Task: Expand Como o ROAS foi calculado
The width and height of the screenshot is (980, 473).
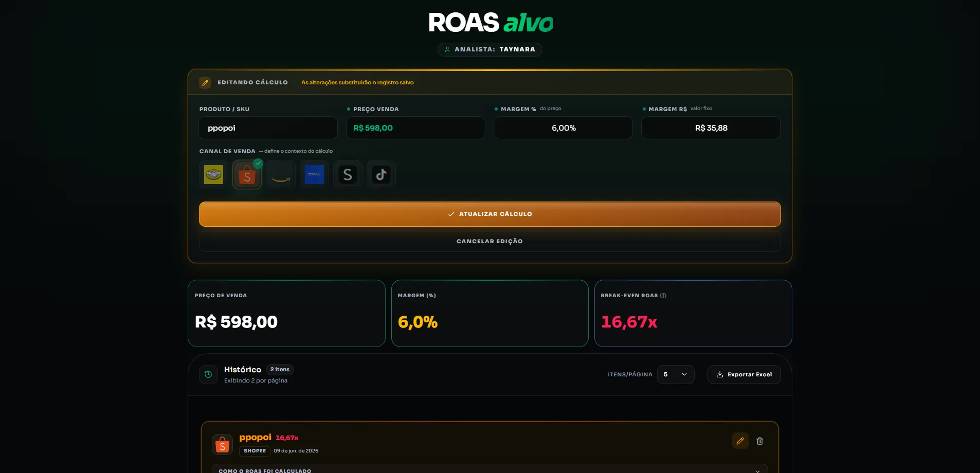Action: pos(489,470)
